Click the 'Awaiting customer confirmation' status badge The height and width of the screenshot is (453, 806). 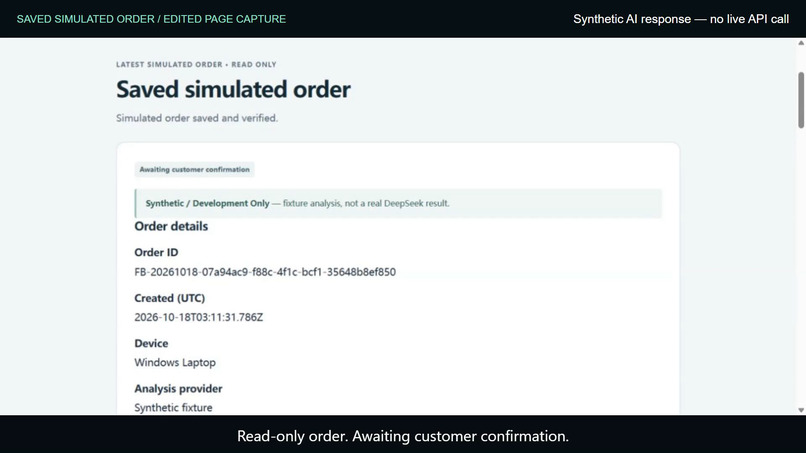194,169
